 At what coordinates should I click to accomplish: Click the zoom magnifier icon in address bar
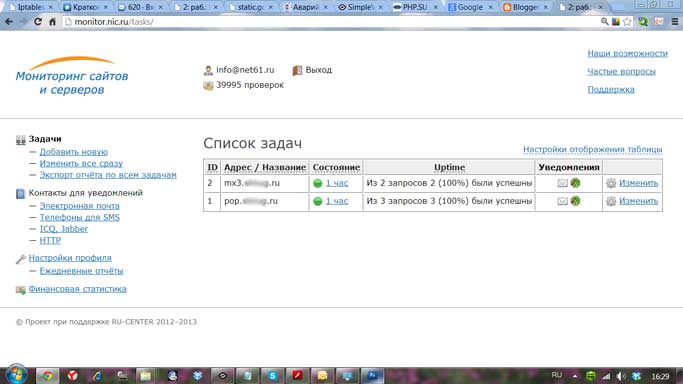(605, 21)
